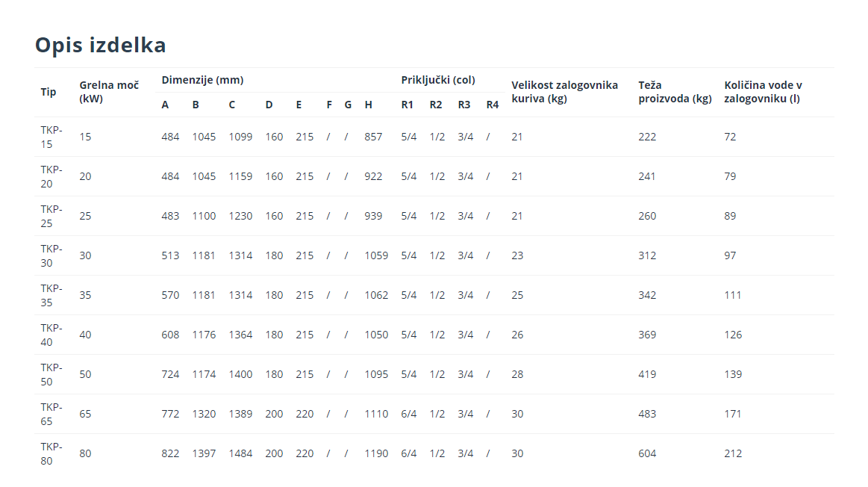Select the 857 height value
This screenshot has height=487, width=868.
(373, 137)
